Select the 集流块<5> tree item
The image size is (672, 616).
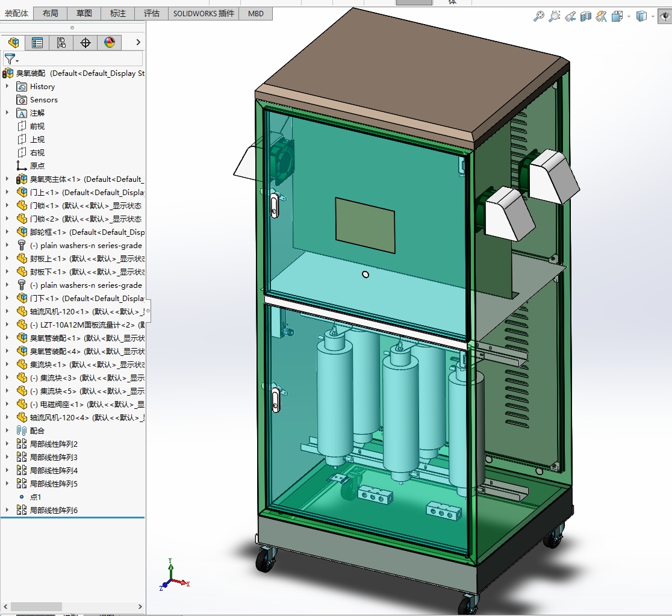[x=87, y=391]
